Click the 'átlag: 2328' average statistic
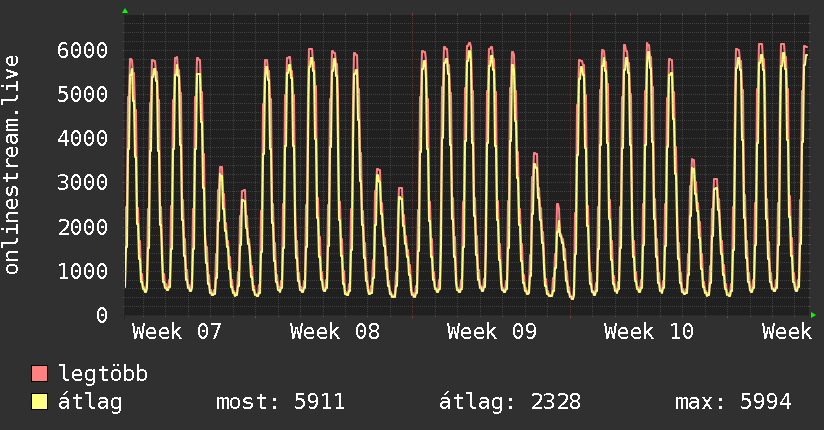 click(x=510, y=403)
